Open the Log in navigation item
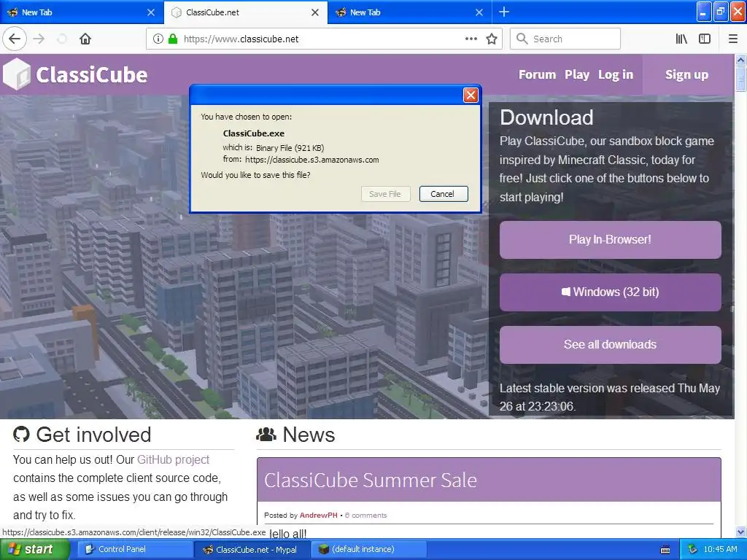747x560 pixels. coord(616,75)
